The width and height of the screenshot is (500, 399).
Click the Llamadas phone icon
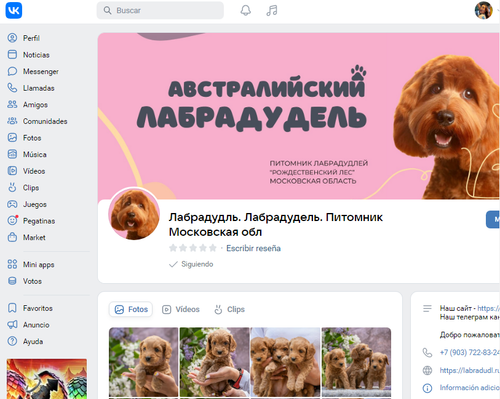tap(12, 88)
